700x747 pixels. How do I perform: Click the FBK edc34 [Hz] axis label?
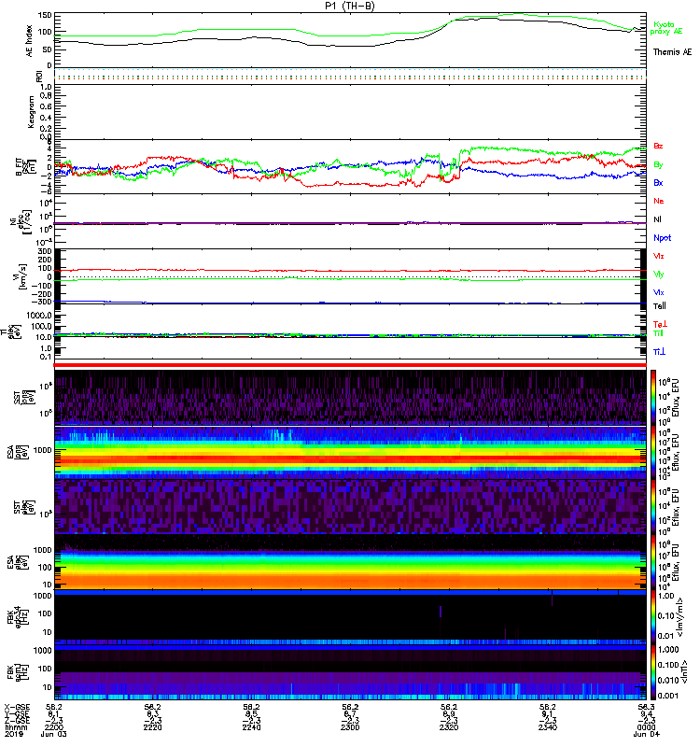point(16,615)
